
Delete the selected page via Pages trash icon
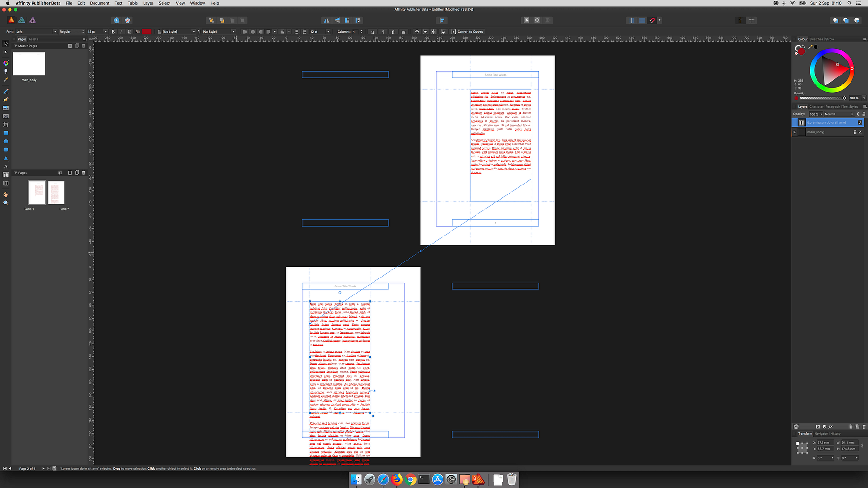click(84, 173)
